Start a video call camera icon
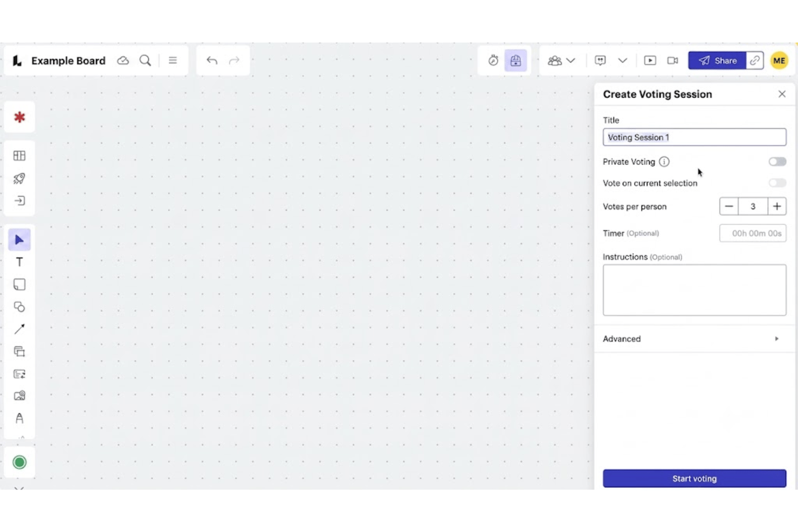The width and height of the screenshot is (798, 532). [x=672, y=60]
